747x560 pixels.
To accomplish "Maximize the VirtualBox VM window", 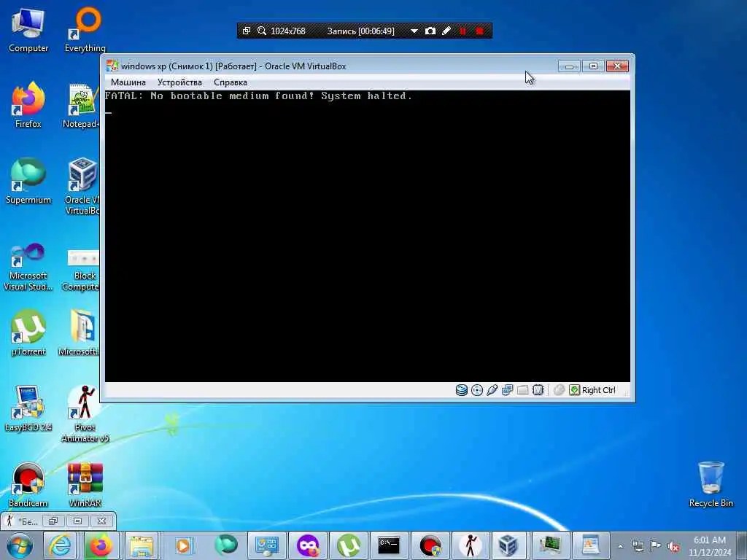I will pos(593,66).
